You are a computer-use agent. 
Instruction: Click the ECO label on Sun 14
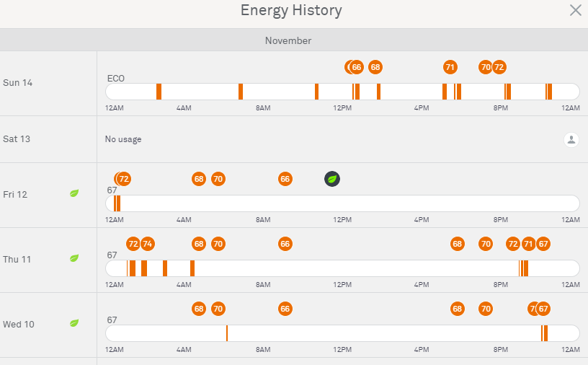point(116,78)
